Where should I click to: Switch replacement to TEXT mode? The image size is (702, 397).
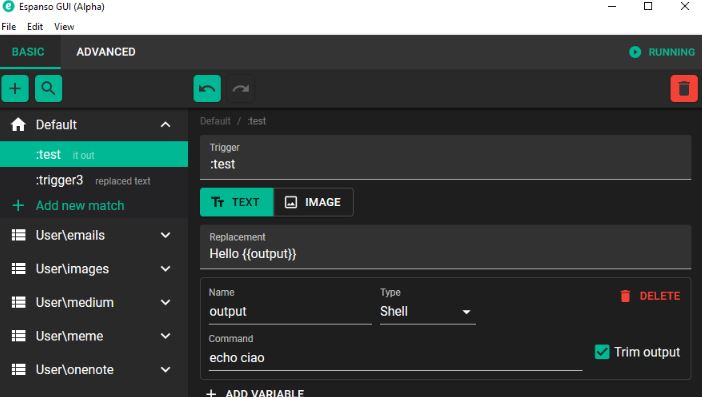[236, 202]
